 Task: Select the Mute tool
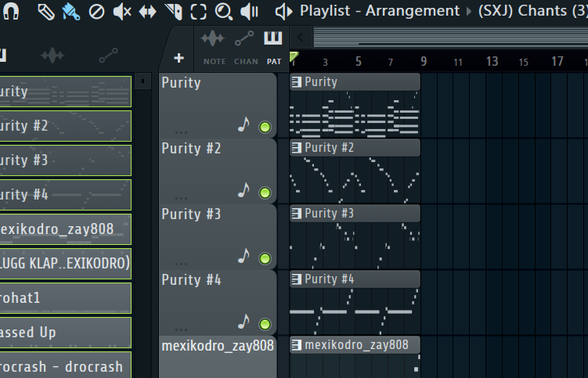coord(122,12)
